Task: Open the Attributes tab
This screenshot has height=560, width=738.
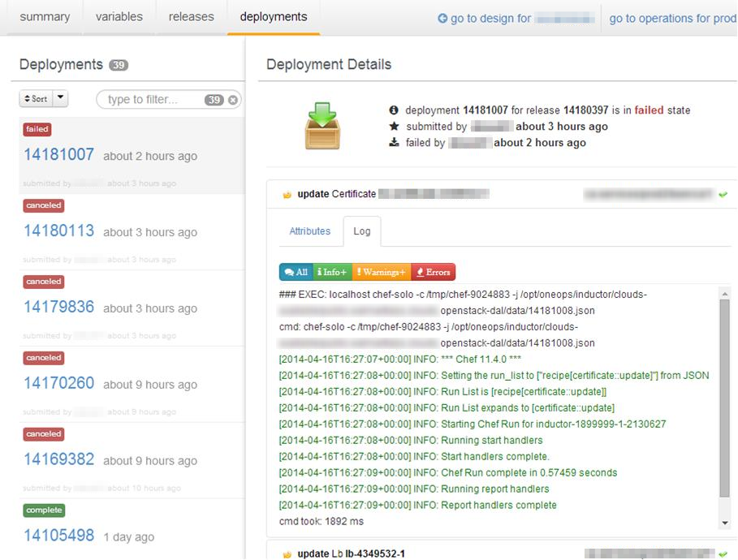Action: (309, 231)
